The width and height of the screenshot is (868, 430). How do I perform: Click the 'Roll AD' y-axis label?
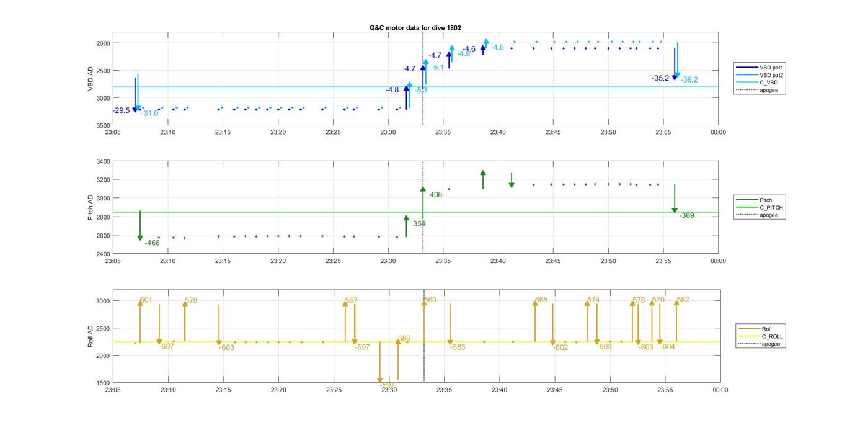[x=91, y=336]
